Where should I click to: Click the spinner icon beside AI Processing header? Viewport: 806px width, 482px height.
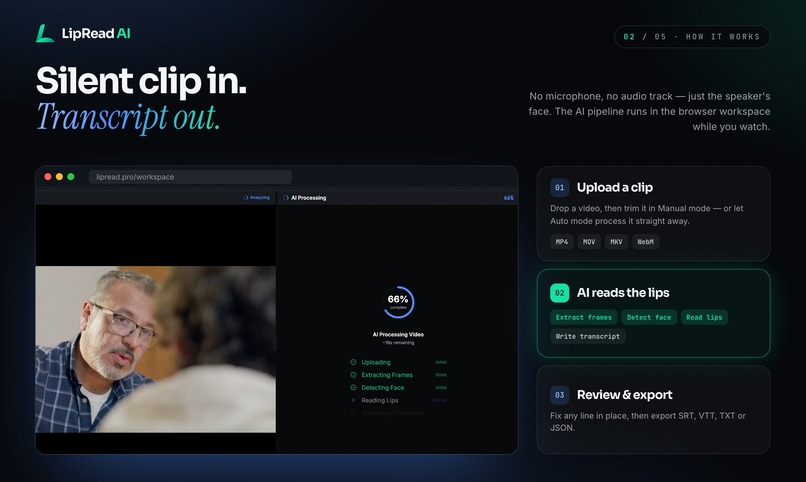click(286, 198)
